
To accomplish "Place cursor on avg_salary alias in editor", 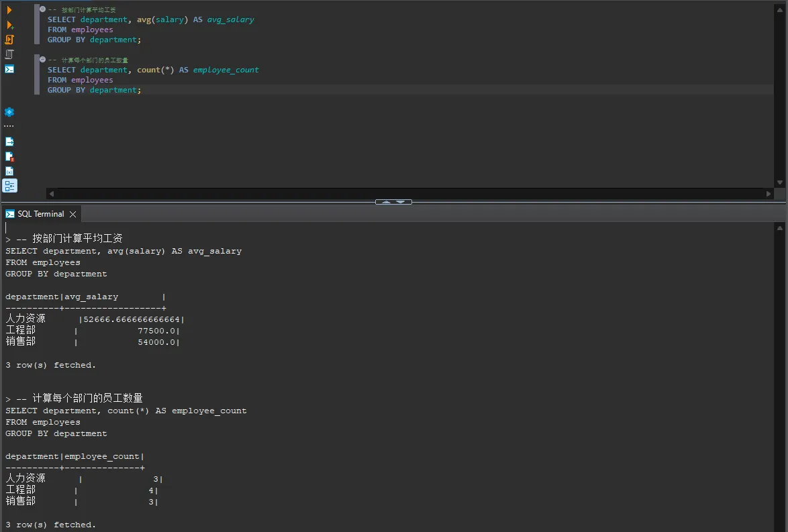I will (231, 19).
